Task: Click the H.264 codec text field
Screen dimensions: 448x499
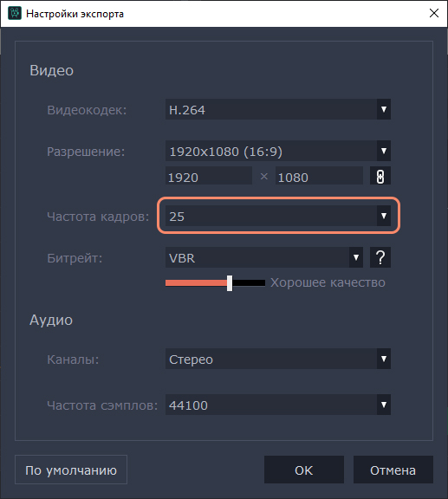Action: [271, 109]
